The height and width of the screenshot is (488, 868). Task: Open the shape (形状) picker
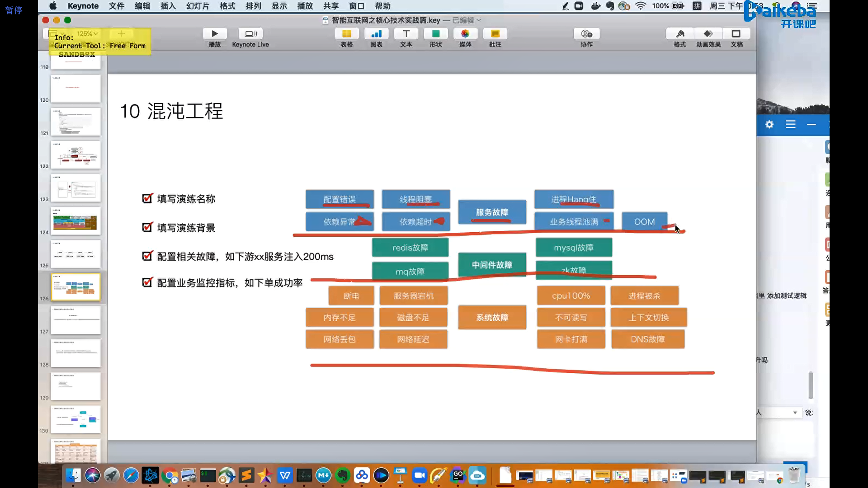435,34
